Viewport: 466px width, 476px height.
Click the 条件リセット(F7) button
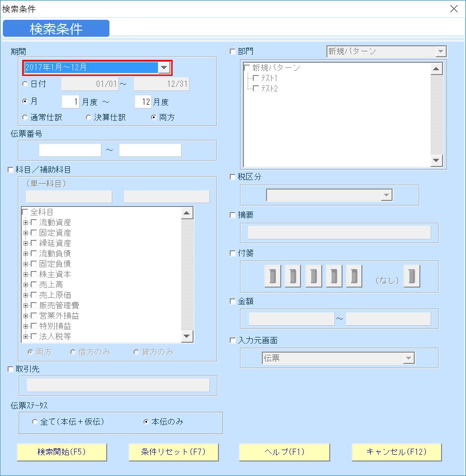[x=174, y=452]
